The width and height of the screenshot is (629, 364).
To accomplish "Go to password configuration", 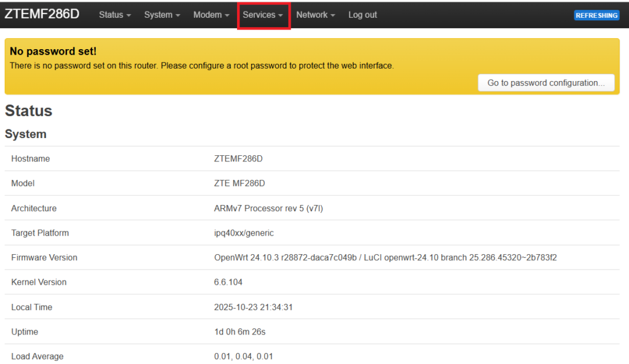I will [546, 83].
